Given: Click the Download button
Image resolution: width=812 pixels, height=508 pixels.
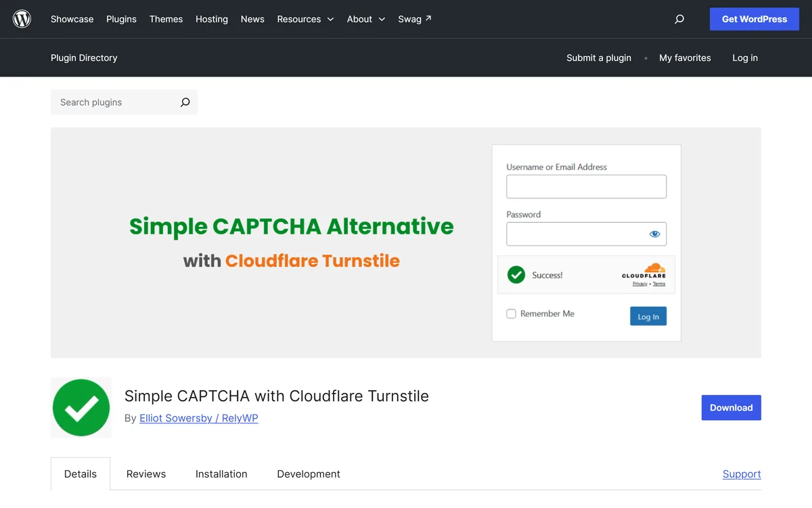Looking at the screenshot, I should 731,408.
